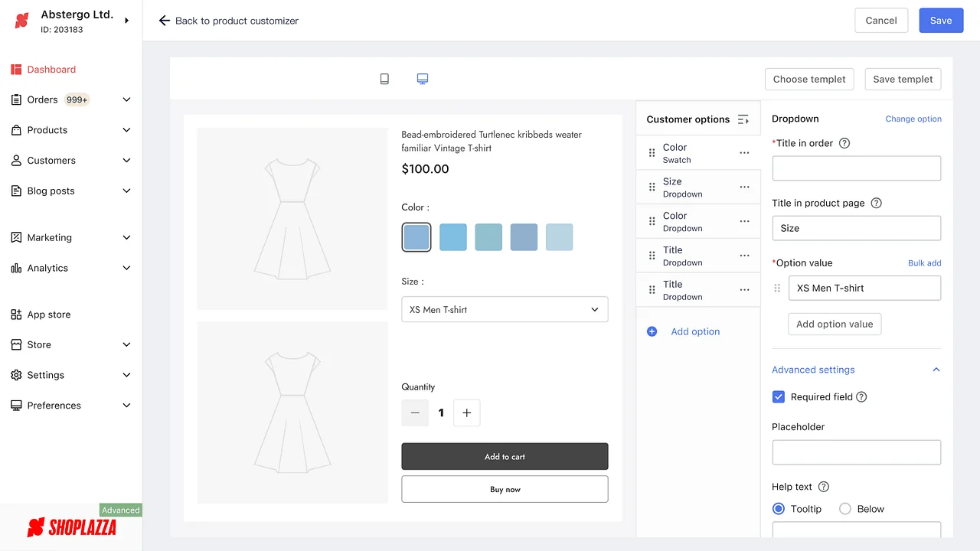Select the desktop preview icon
The width and height of the screenshot is (980, 551).
coord(422,78)
